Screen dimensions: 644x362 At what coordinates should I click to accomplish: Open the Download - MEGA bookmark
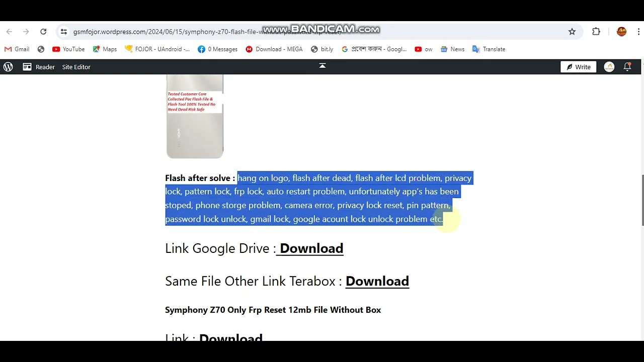(x=274, y=49)
